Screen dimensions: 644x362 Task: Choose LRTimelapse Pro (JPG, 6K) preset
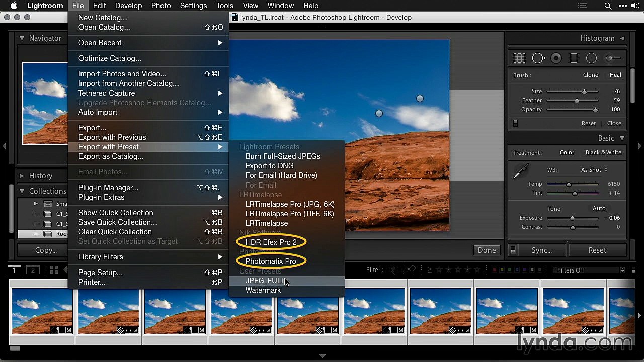point(287,204)
